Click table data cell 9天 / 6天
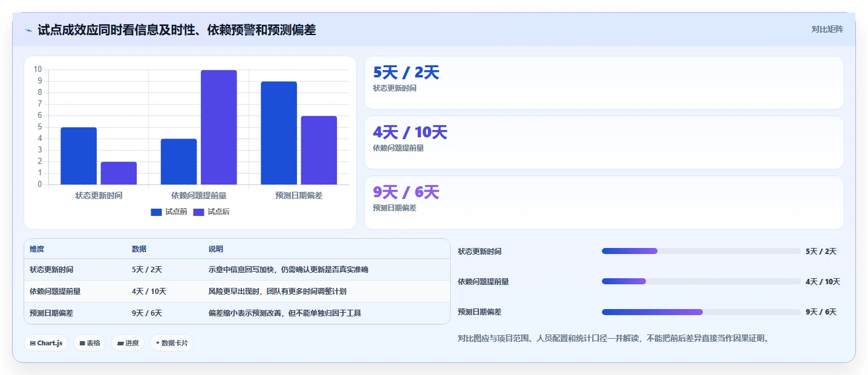The image size is (868, 375). pyautogui.click(x=147, y=313)
